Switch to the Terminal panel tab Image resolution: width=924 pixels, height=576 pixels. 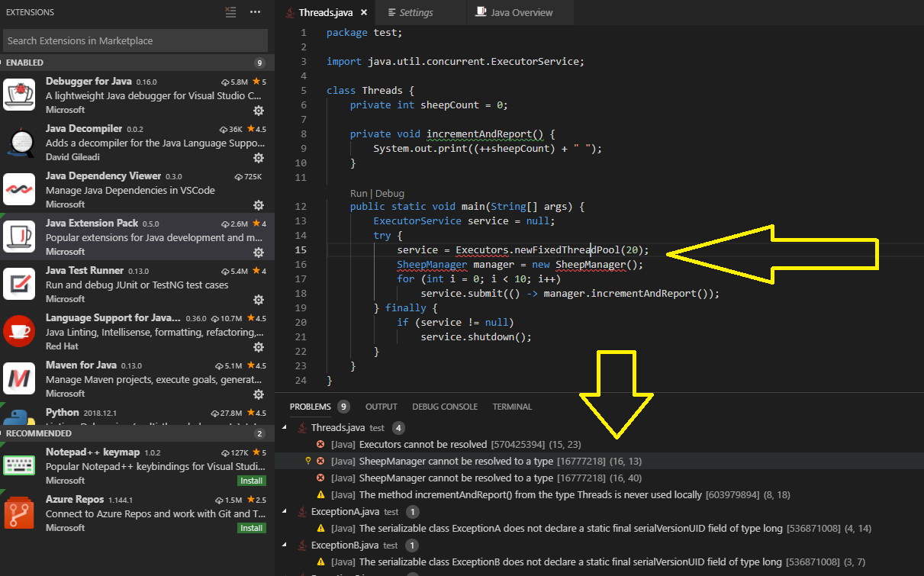click(512, 407)
